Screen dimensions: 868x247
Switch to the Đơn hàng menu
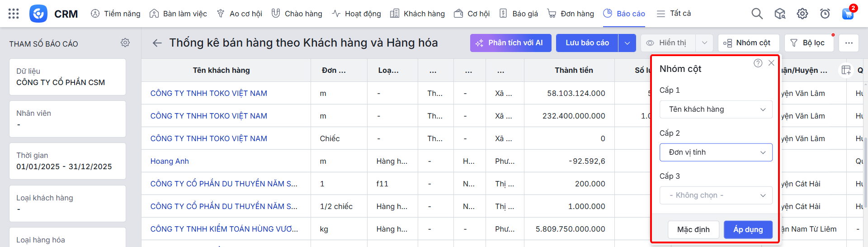tap(571, 14)
